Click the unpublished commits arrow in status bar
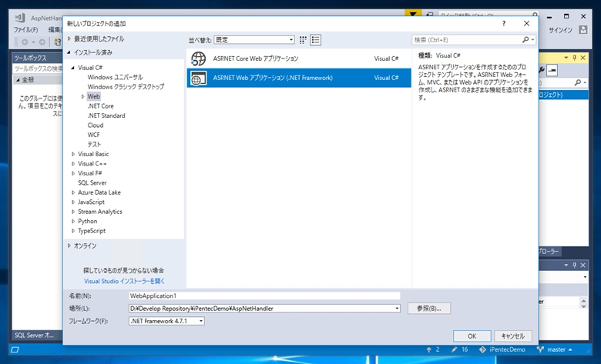 pos(429,349)
